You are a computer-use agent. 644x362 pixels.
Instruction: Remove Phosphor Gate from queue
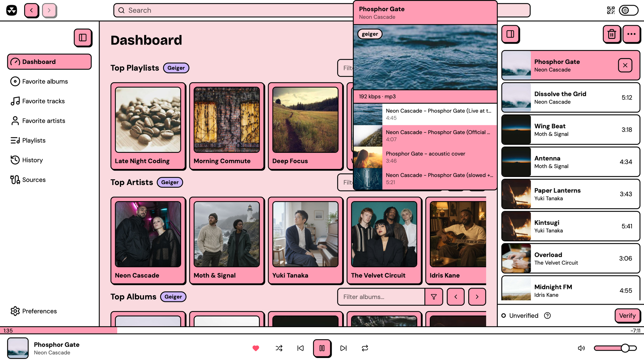click(x=625, y=65)
